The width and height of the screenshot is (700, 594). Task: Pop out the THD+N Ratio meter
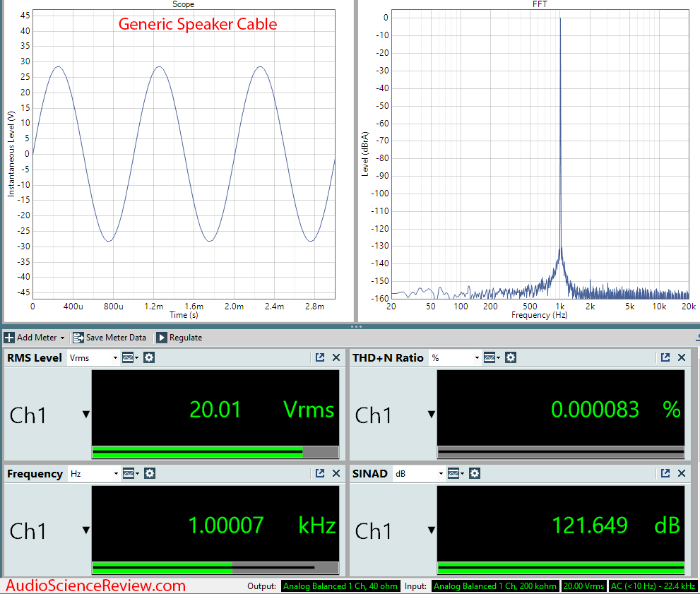[x=665, y=357]
